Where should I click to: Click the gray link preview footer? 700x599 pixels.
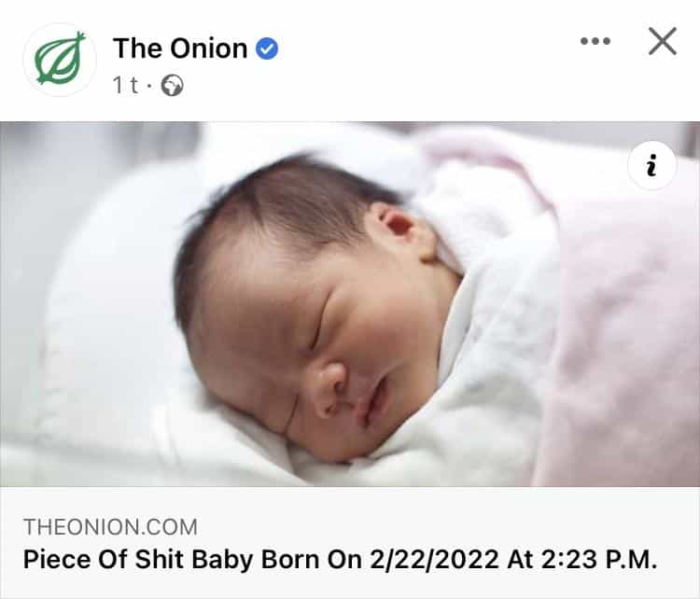350,542
